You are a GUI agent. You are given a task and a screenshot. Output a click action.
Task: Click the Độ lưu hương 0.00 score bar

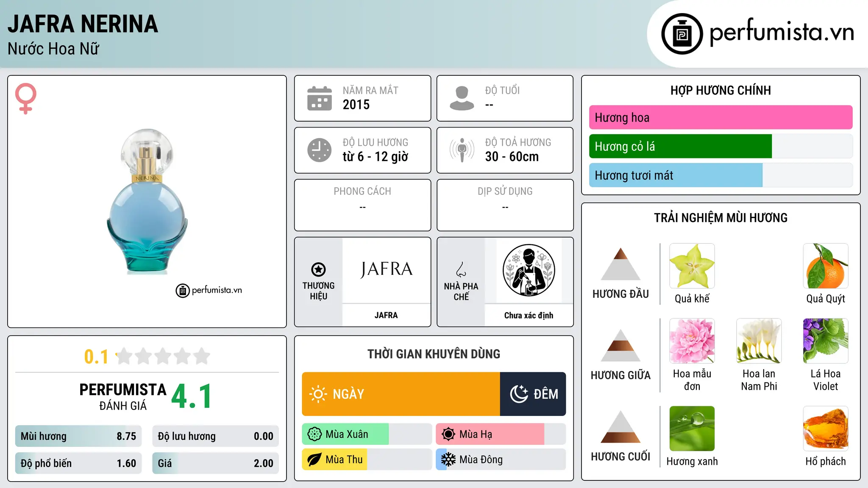click(215, 436)
